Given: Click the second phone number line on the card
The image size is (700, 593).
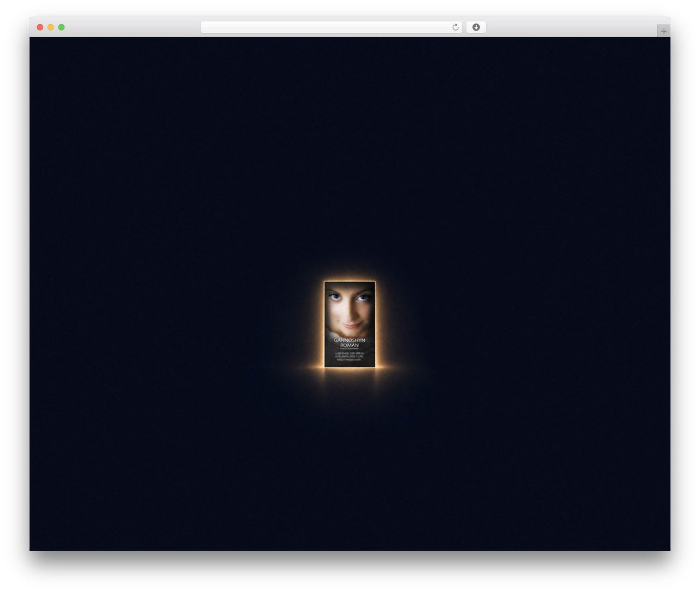Looking at the screenshot, I should 349,357.
